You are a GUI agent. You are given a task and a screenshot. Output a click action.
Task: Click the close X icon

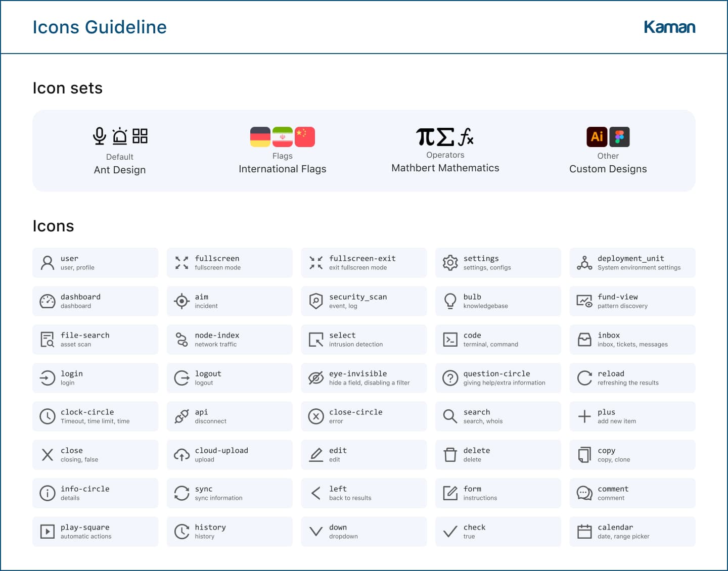tap(48, 455)
